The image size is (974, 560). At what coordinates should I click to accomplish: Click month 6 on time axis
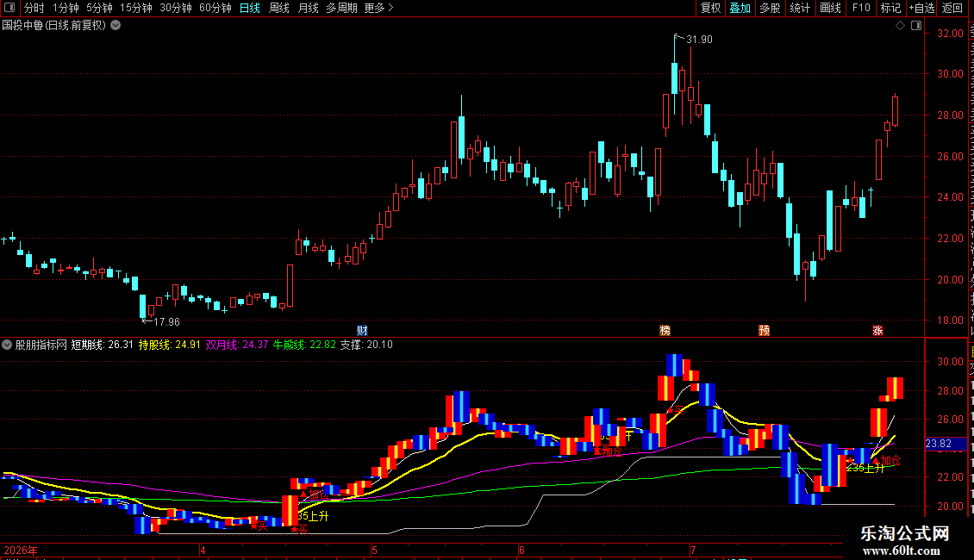click(521, 550)
